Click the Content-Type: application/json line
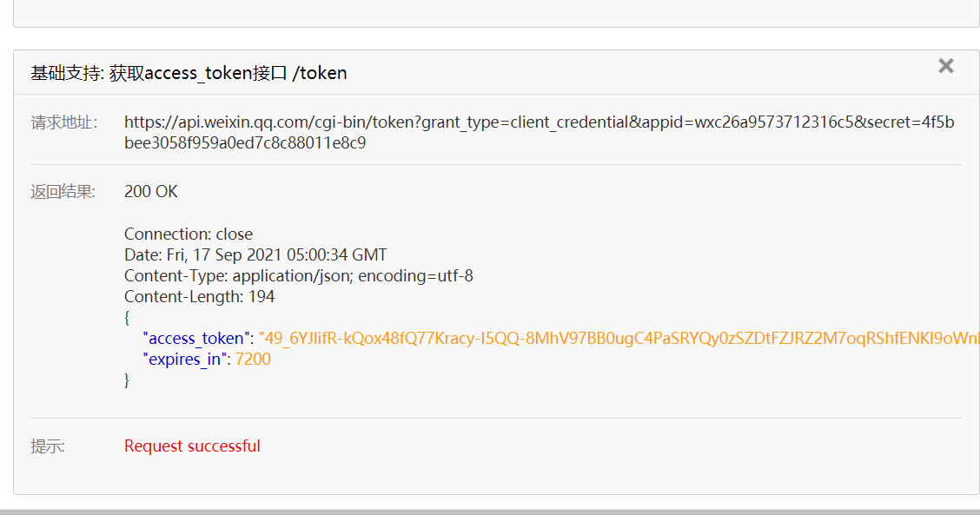This screenshot has width=980, height=515. 298,275
